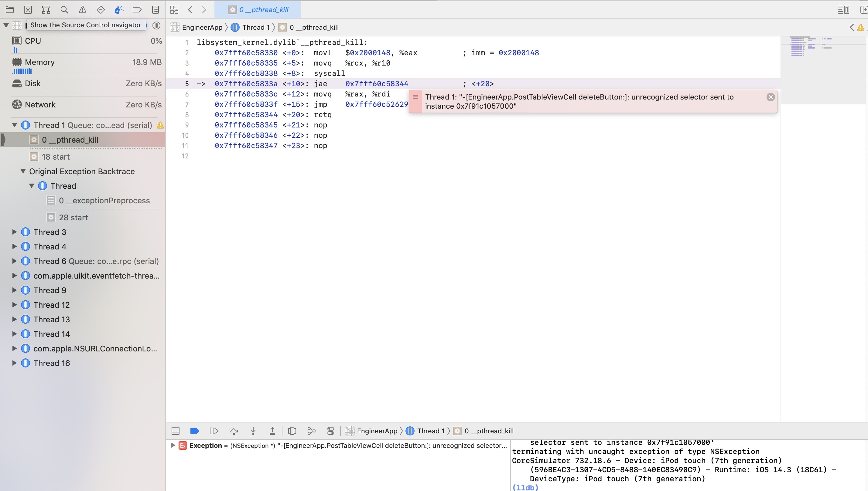Click the editor options lines icon
This screenshot has width=868, height=491.
click(843, 10)
